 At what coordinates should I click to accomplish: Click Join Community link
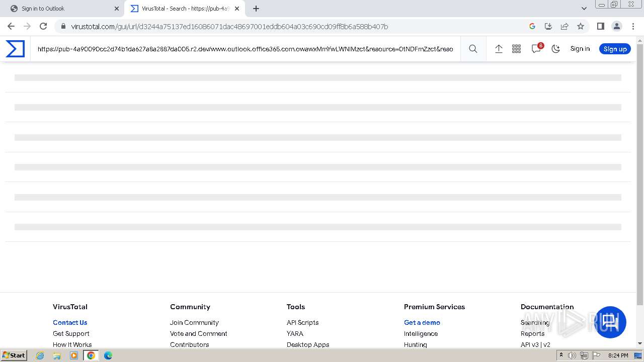click(x=194, y=322)
